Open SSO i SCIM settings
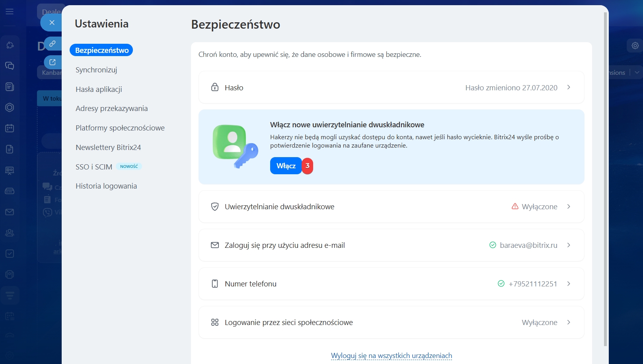The height and width of the screenshot is (364, 643). [x=94, y=167]
